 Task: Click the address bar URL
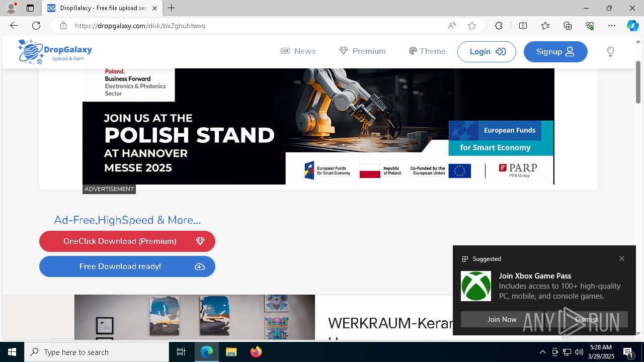[140, 26]
